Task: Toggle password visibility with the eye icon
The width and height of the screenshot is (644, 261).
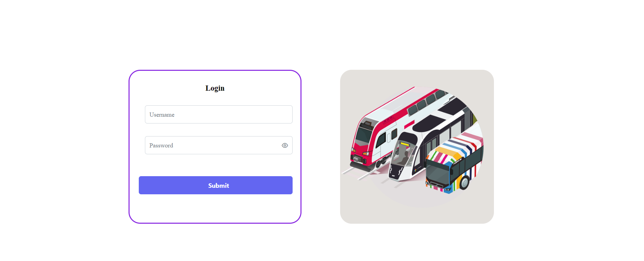Action: pos(285,145)
